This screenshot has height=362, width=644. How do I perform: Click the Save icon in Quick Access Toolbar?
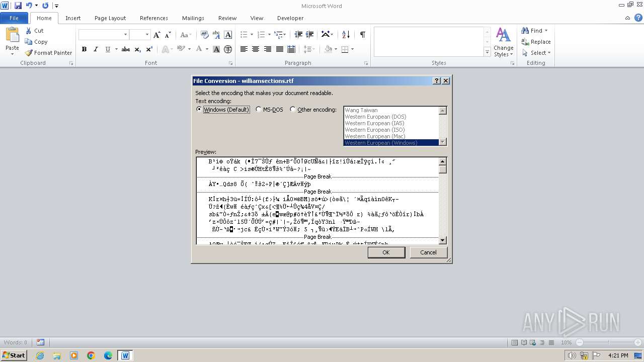tap(18, 6)
